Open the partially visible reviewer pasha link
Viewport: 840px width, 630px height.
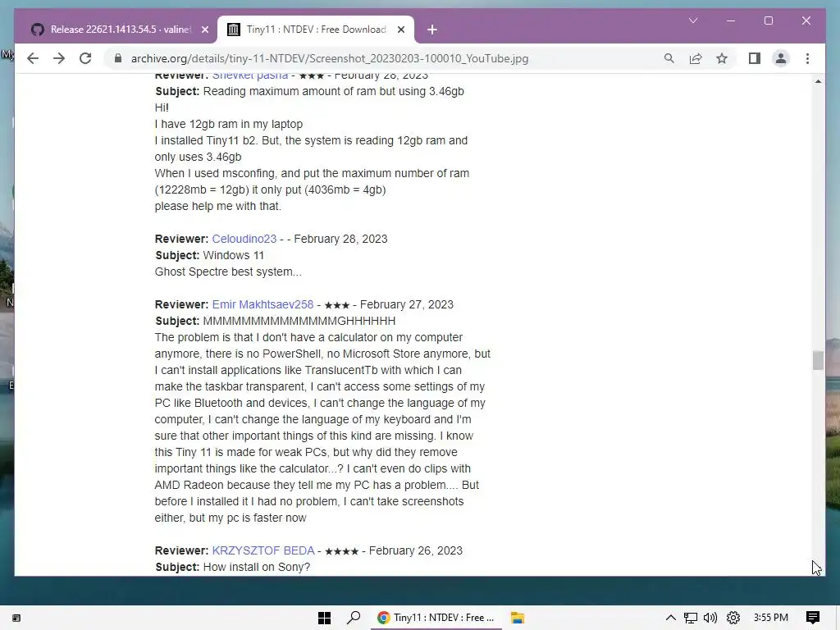click(x=250, y=75)
